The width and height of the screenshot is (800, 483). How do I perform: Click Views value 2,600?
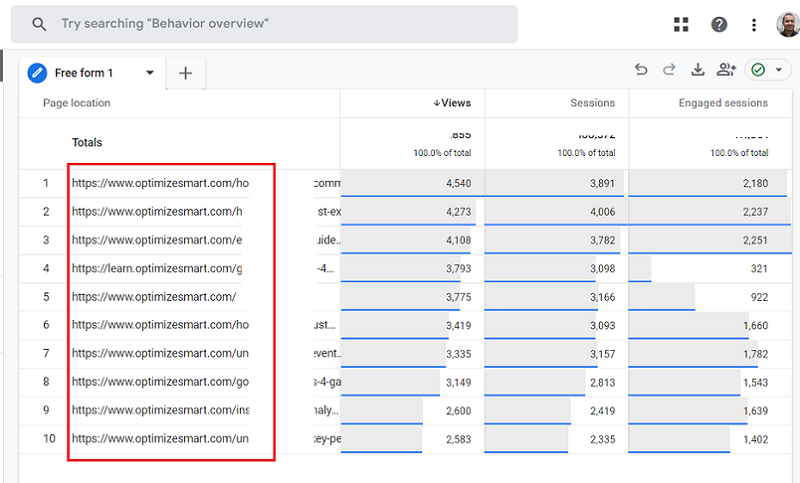(x=459, y=411)
